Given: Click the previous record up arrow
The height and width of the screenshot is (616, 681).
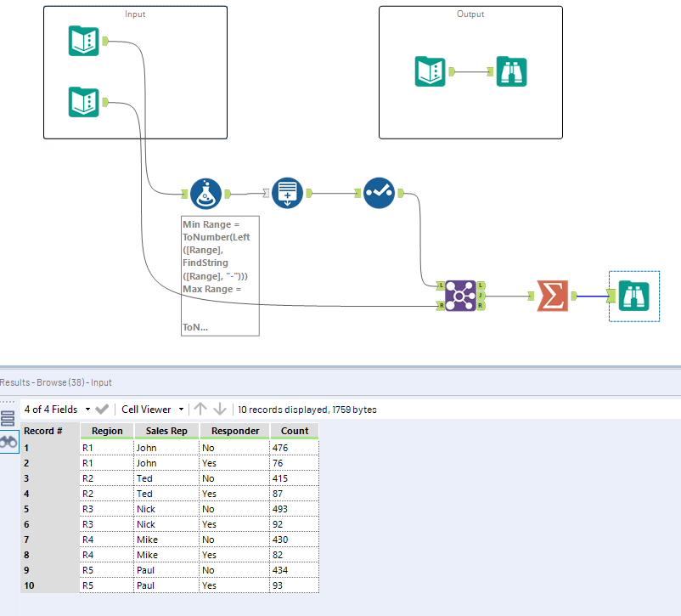Looking at the screenshot, I should pyautogui.click(x=200, y=410).
